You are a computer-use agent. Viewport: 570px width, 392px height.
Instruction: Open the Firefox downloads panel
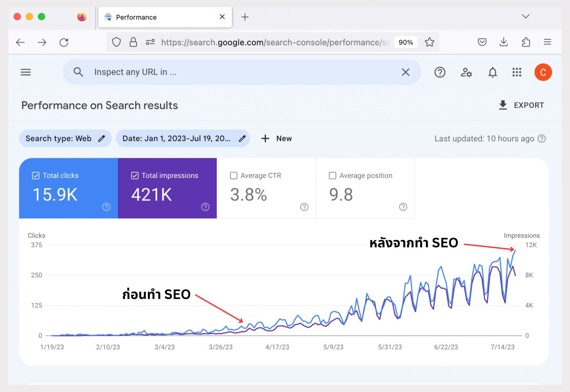(x=504, y=42)
